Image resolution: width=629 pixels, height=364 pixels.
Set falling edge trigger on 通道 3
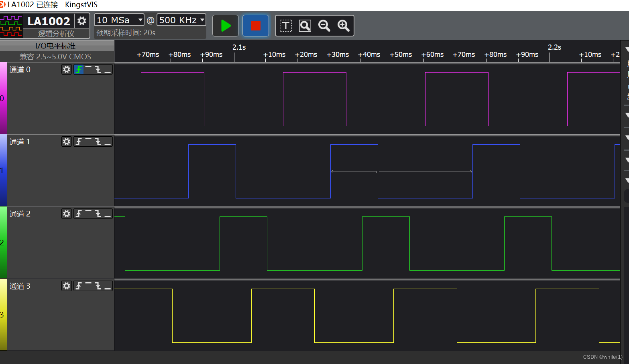[98, 286]
